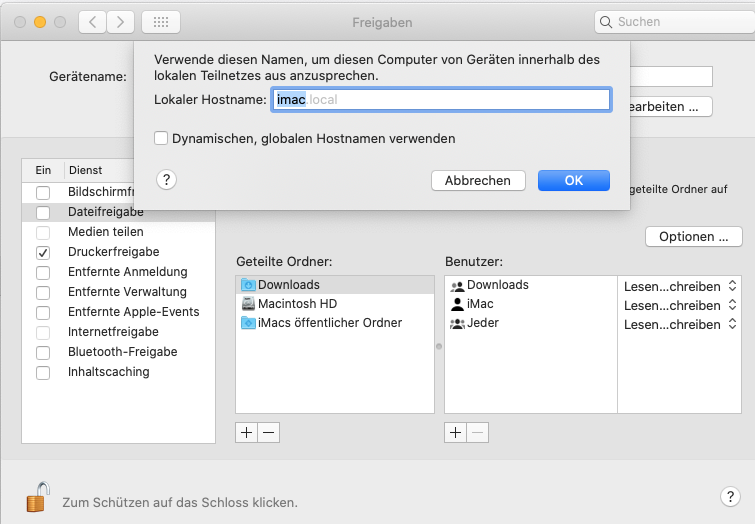Add a user with plus button

coord(455,432)
